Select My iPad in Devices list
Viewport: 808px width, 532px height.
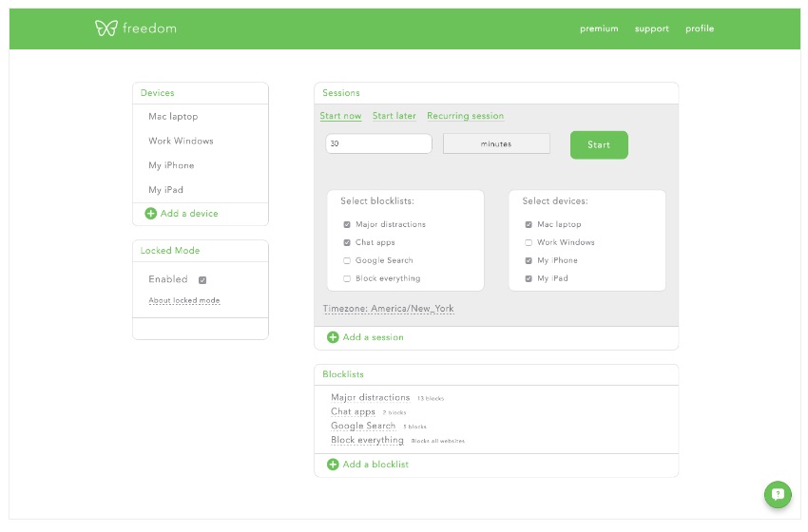(165, 190)
